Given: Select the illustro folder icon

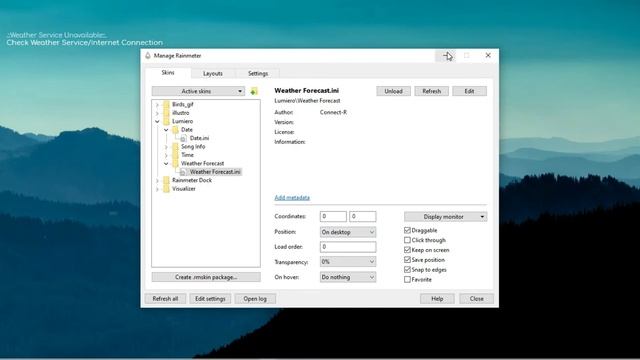Looking at the screenshot, I should [167, 113].
